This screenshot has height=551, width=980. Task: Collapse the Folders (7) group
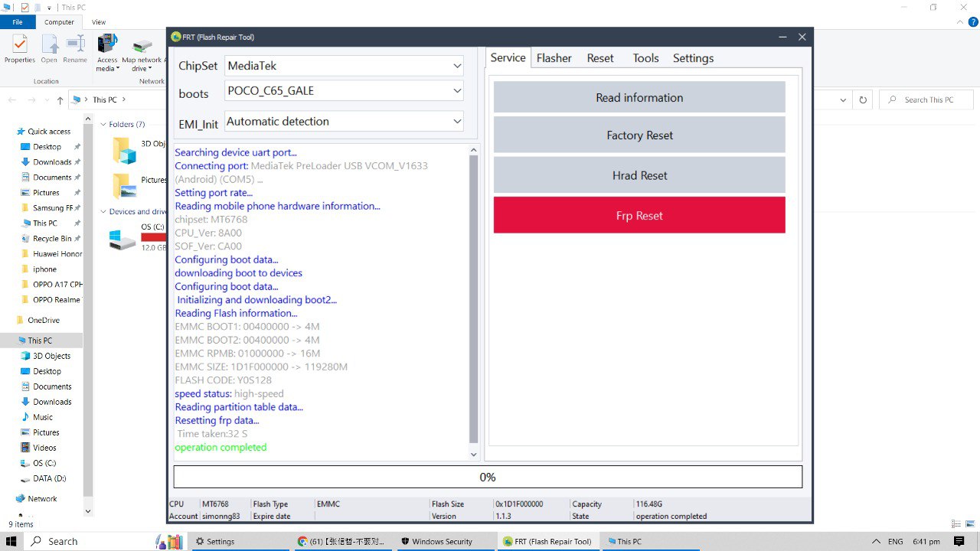tap(103, 124)
